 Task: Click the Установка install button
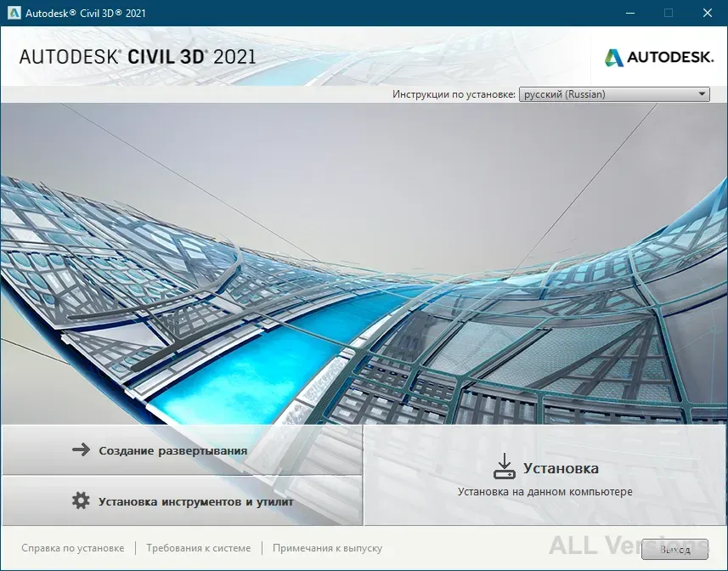545,475
